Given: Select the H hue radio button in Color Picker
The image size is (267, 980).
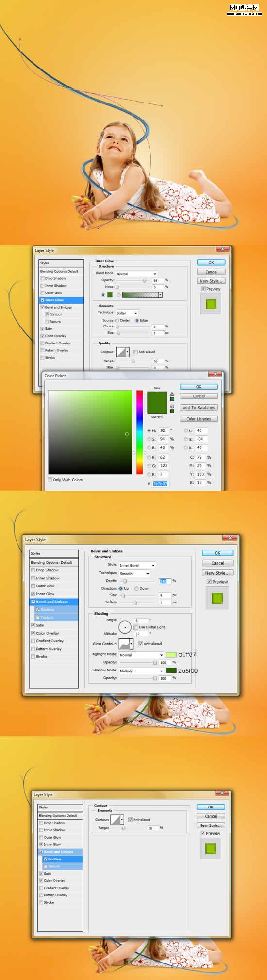Looking at the screenshot, I should click(x=149, y=430).
